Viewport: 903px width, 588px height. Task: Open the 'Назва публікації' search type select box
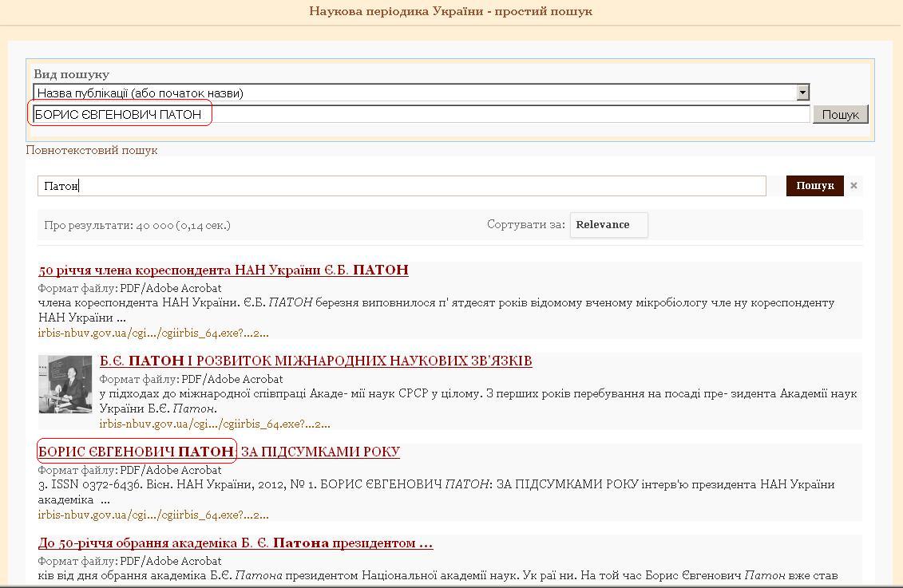pyautogui.click(x=415, y=93)
